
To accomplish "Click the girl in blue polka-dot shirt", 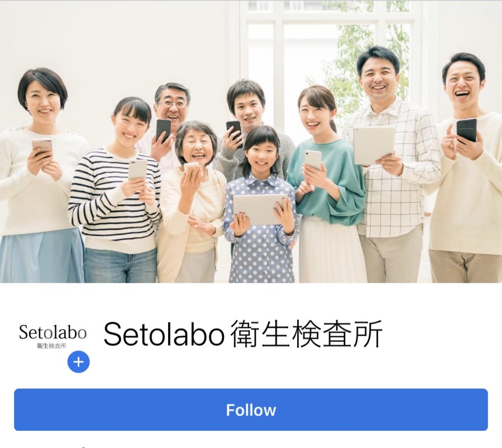I will click(x=260, y=205).
